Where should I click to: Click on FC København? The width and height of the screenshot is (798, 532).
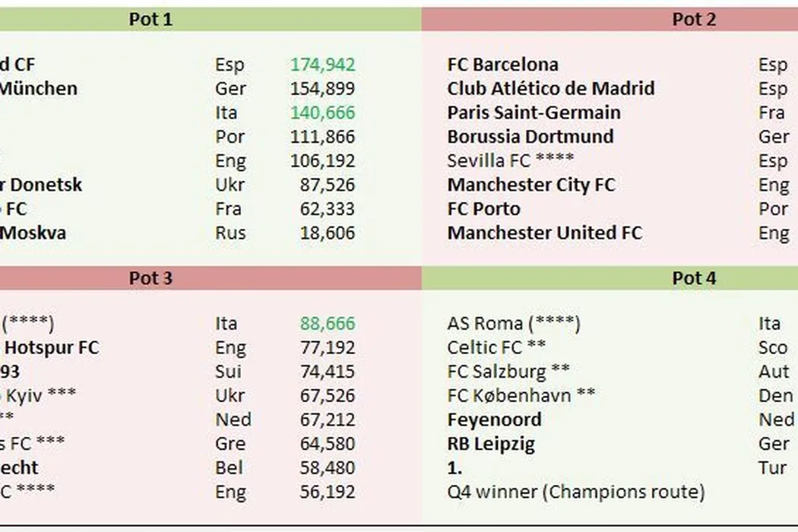coord(521,395)
